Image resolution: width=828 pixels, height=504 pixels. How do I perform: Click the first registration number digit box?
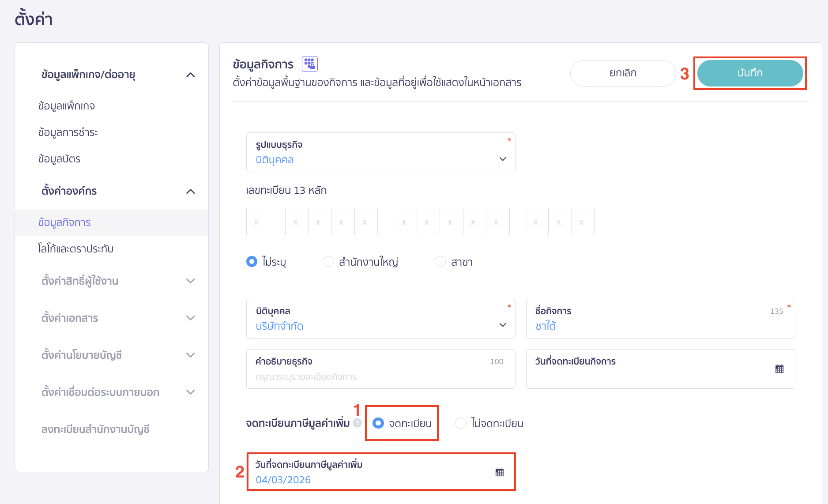(257, 222)
